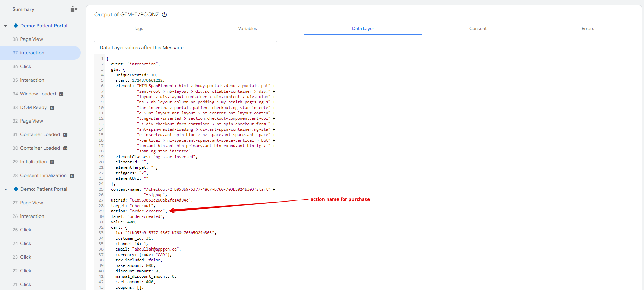Collapse the first Demo: Patient Portal group
Screen dimensions: 644x290
click(x=6, y=26)
